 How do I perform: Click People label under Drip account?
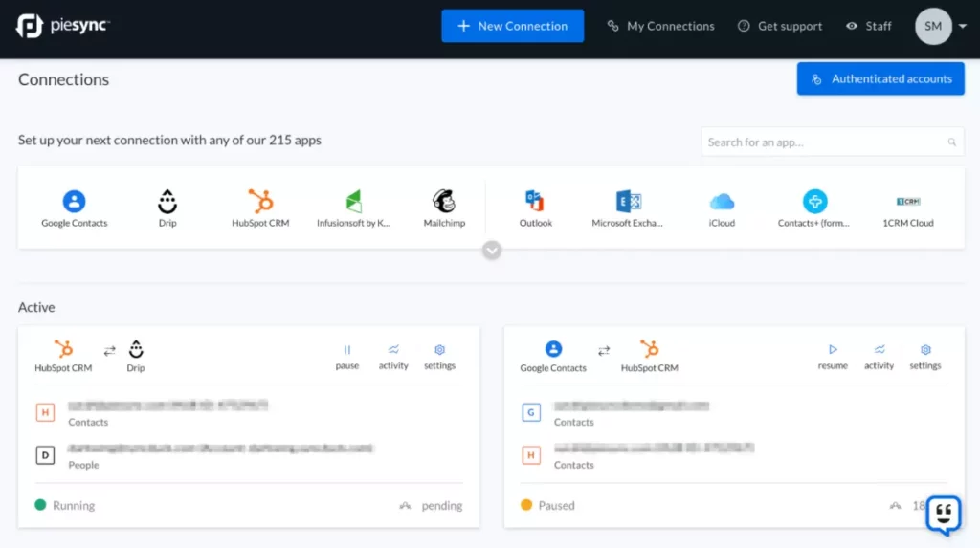(83, 465)
